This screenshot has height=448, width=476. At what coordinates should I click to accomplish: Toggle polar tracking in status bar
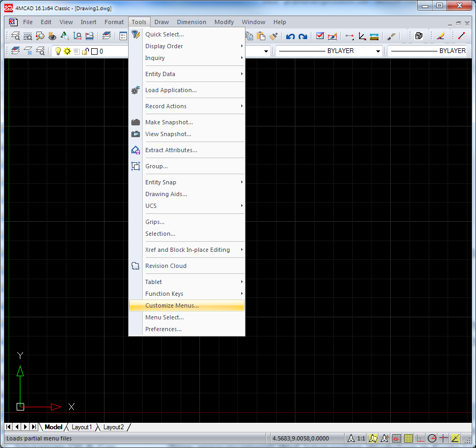coord(432,438)
